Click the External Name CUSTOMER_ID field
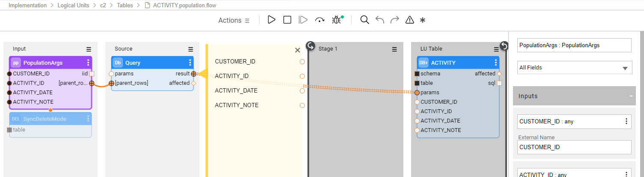The width and height of the screenshot is (644, 177). tap(574, 147)
